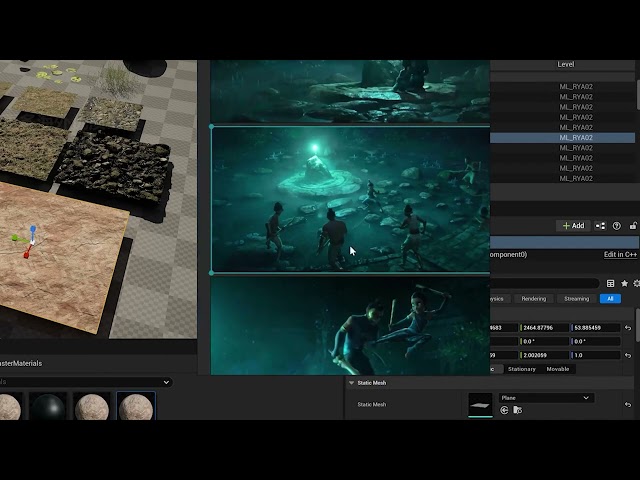640x480 pixels.
Task: Collapse the Static Mesh section
Action: pyautogui.click(x=351, y=383)
